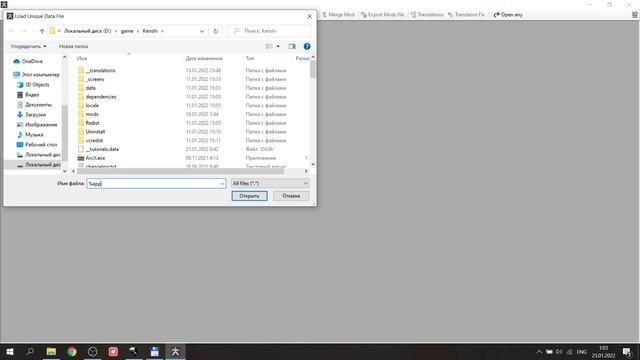Open the notification center icon

click(x=627, y=352)
